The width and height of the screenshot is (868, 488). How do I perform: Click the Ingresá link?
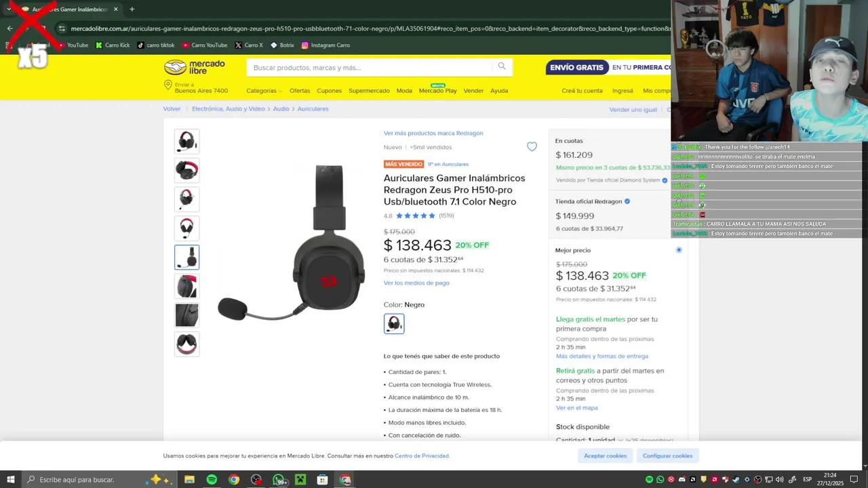click(623, 91)
